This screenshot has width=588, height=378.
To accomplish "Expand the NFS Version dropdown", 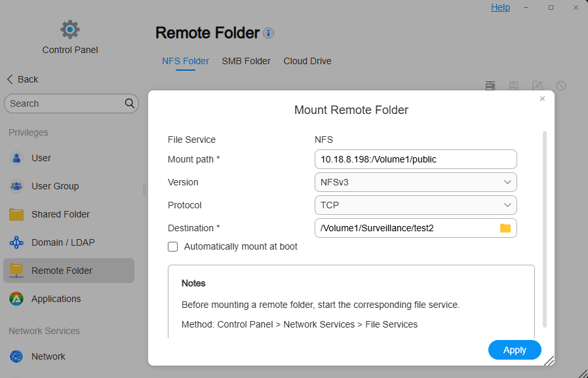I will 416,182.
